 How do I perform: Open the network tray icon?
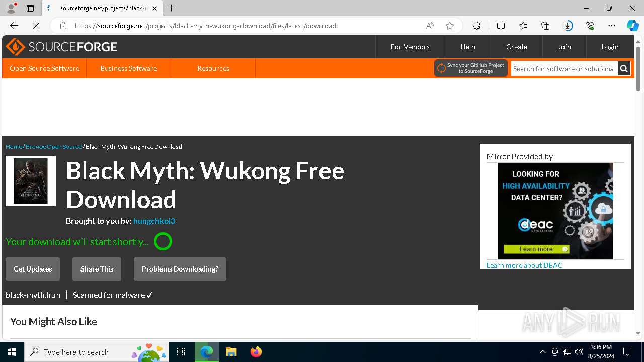[567, 352]
